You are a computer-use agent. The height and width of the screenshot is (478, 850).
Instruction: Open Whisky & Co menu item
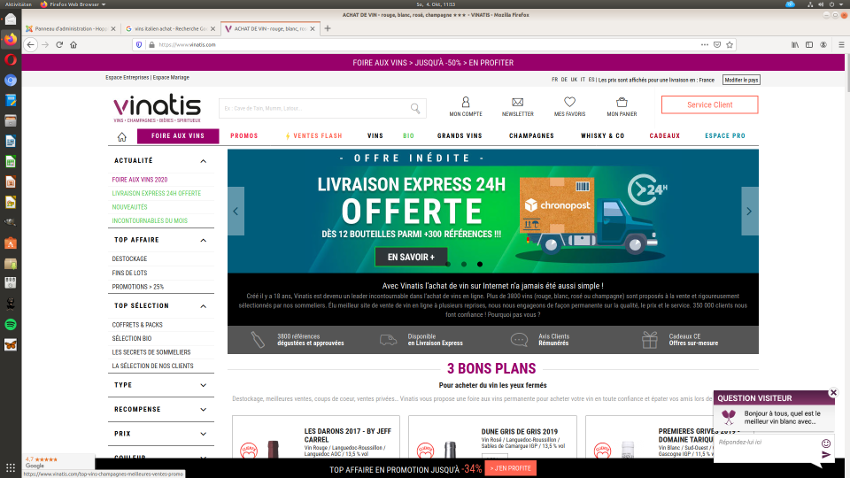coord(603,136)
